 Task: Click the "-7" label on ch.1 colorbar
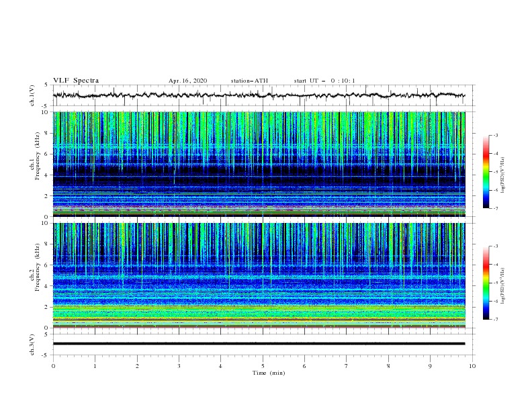(x=495, y=208)
